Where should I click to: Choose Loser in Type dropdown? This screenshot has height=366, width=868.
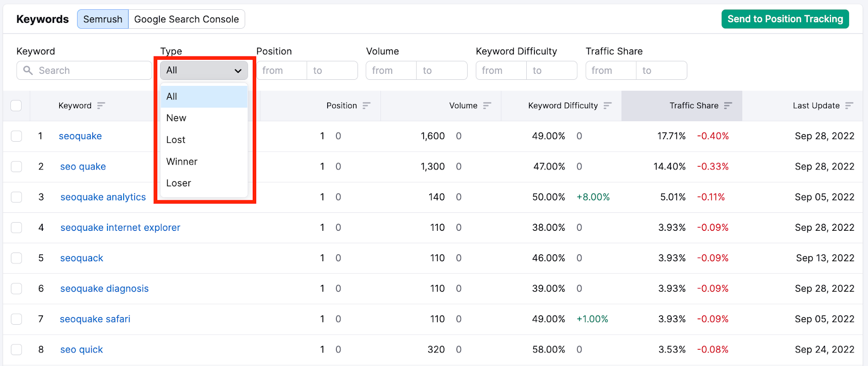pyautogui.click(x=204, y=183)
